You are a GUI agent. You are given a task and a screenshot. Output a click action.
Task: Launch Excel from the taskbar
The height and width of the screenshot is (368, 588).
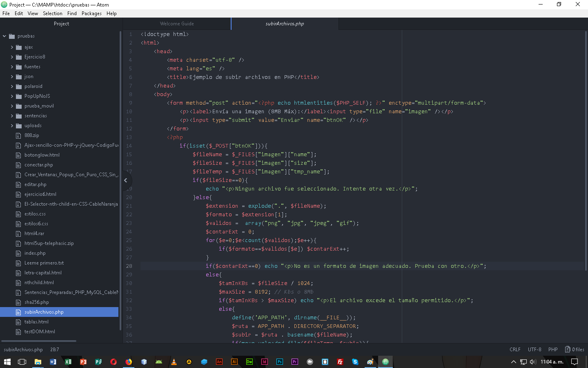pyautogui.click(x=68, y=361)
